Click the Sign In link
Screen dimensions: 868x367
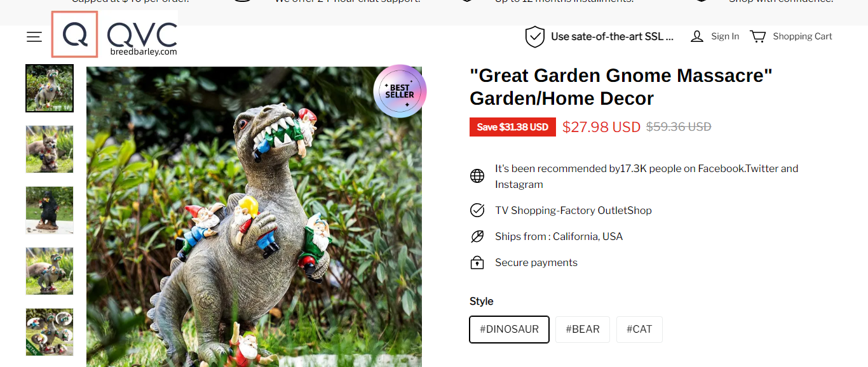725,36
